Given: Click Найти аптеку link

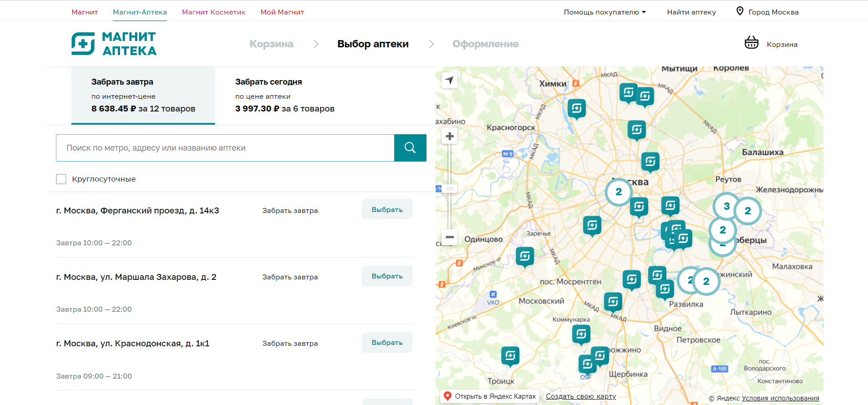Looking at the screenshot, I should pyautogui.click(x=692, y=12).
